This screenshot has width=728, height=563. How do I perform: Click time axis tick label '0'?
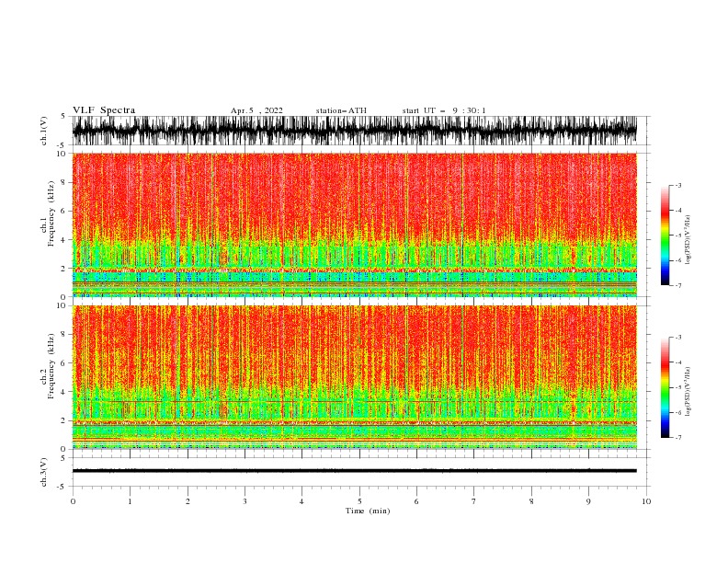(73, 501)
